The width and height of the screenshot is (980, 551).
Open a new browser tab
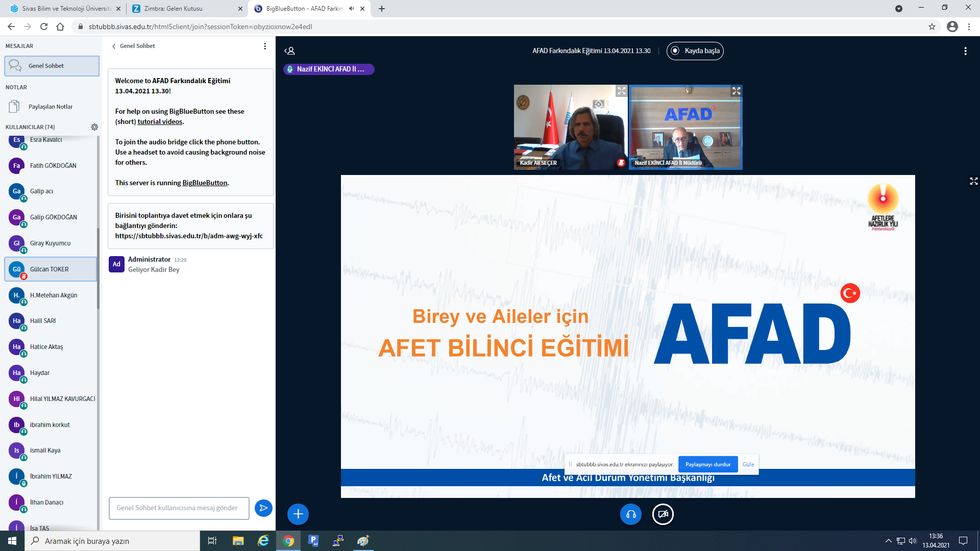pyautogui.click(x=381, y=9)
